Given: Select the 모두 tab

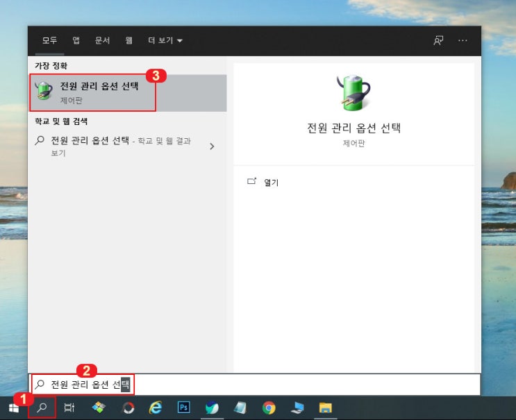Looking at the screenshot, I should (x=49, y=40).
